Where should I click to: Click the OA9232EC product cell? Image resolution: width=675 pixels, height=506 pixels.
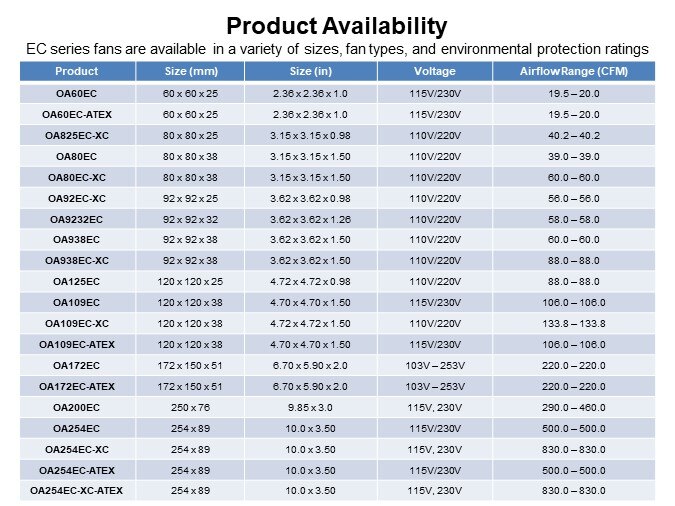point(76,218)
